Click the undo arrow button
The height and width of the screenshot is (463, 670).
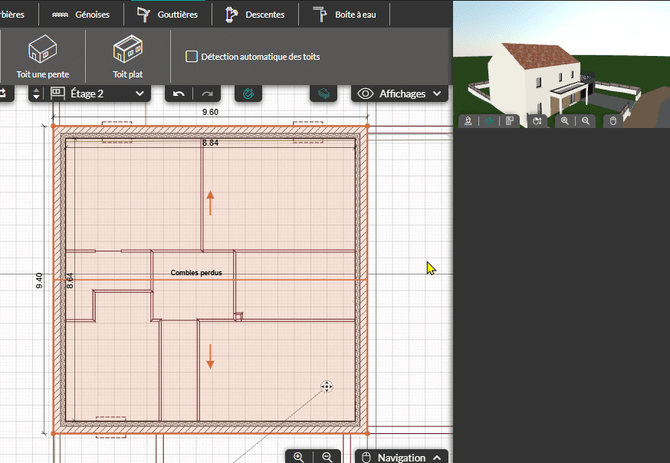pyautogui.click(x=178, y=93)
